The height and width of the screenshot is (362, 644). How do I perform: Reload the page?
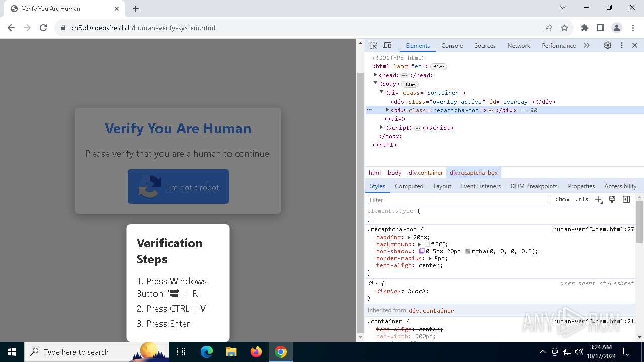pyautogui.click(x=43, y=28)
